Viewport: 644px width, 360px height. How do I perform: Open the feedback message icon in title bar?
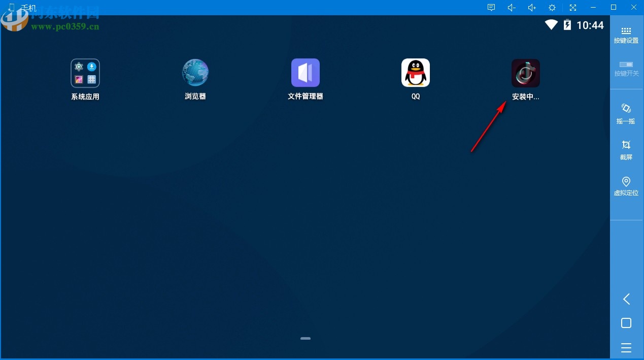pyautogui.click(x=491, y=8)
